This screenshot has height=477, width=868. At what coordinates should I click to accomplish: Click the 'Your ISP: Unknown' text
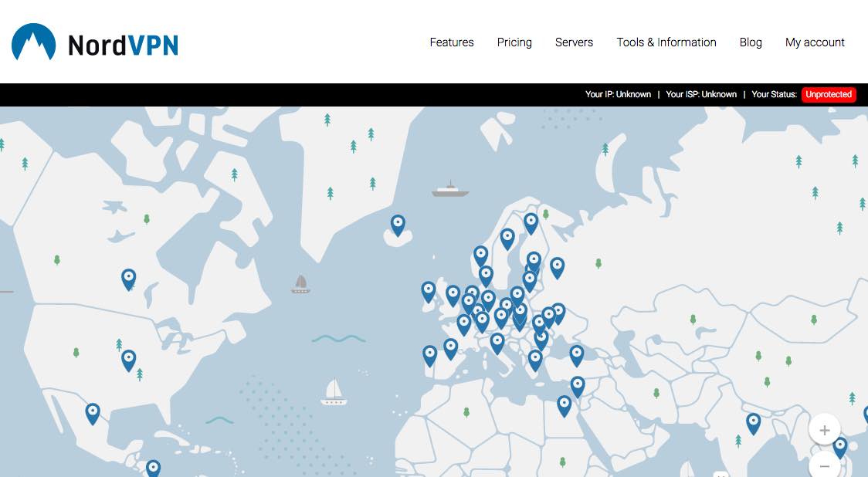click(701, 94)
